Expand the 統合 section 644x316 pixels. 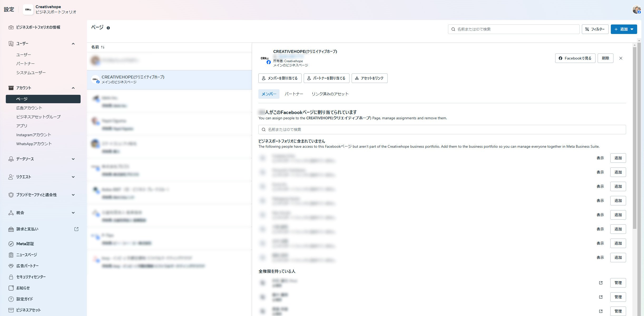[x=73, y=213]
